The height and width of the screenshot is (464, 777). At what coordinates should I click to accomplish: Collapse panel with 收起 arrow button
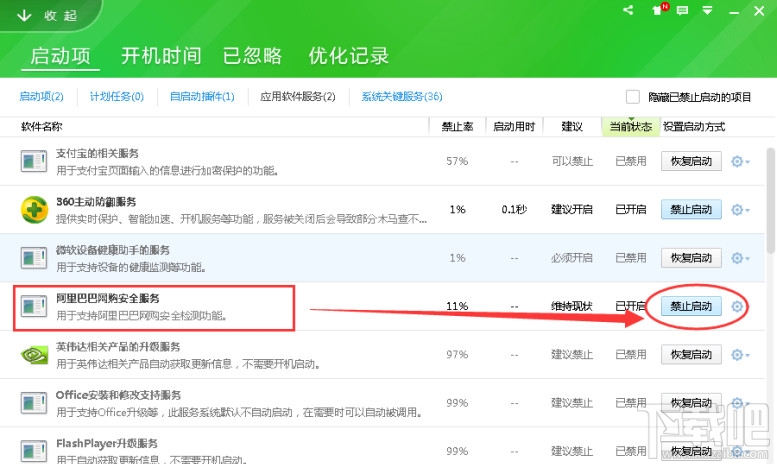47,15
